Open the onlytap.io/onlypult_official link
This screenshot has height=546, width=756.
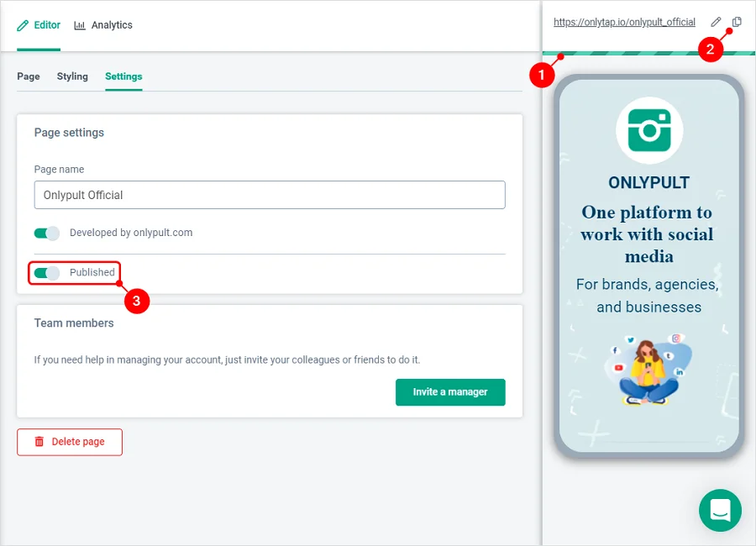pyautogui.click(x=624, y=22)
